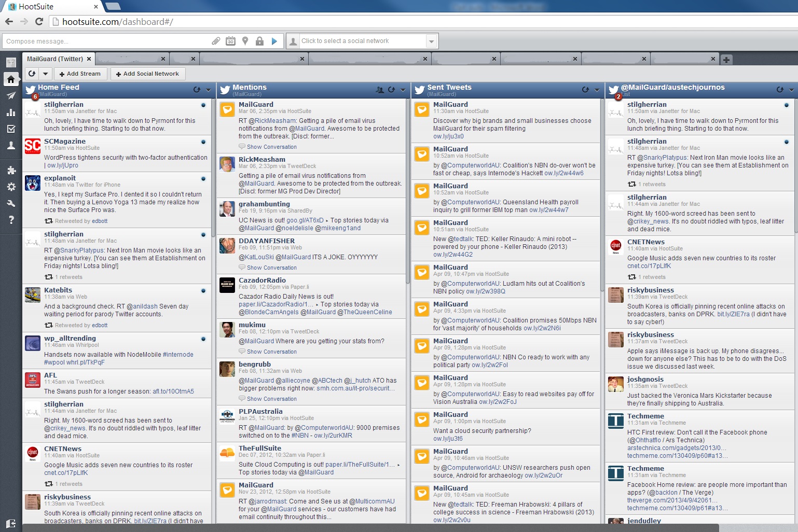Open stilgherrian profile name atop Home Feed
Image resolution: width=798 pixels, height=532 pixels.
[64, 104]
